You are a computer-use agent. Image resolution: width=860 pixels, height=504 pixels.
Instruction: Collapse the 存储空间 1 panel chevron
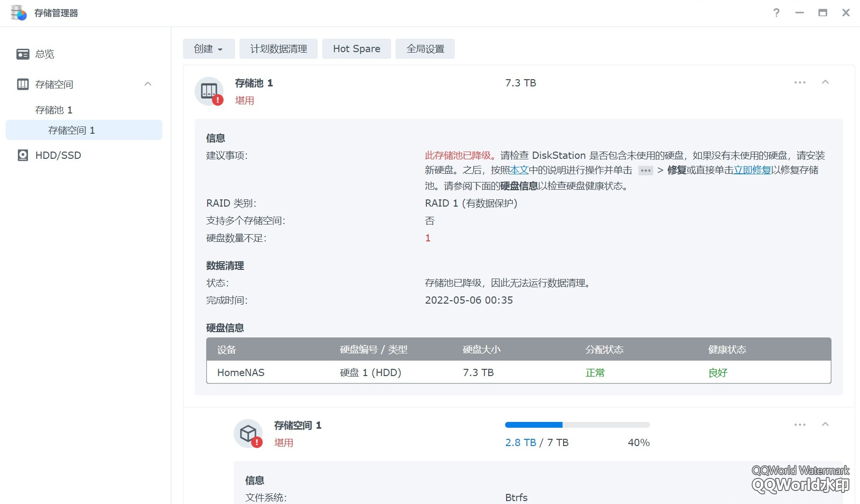(825, 425)
